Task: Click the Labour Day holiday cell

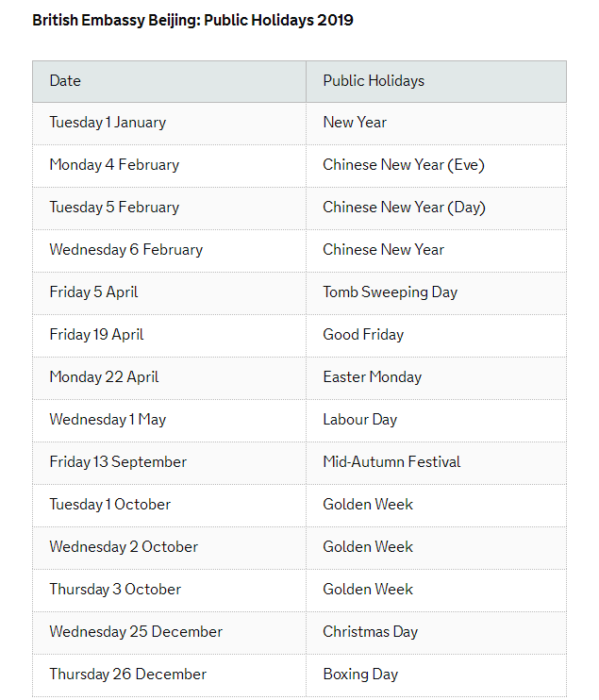Action: [x=359, y=420]
